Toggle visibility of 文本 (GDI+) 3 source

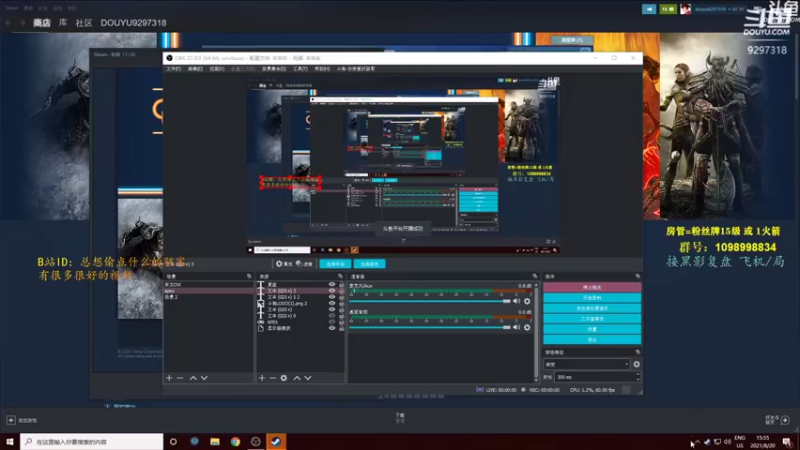pyautogui.click(x=332, y=291)
